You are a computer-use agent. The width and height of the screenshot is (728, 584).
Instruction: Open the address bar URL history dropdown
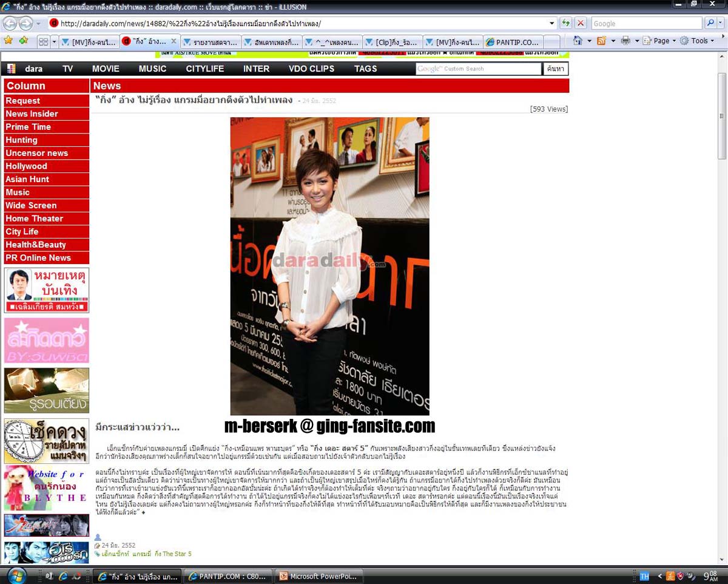[x=552, y=24]
